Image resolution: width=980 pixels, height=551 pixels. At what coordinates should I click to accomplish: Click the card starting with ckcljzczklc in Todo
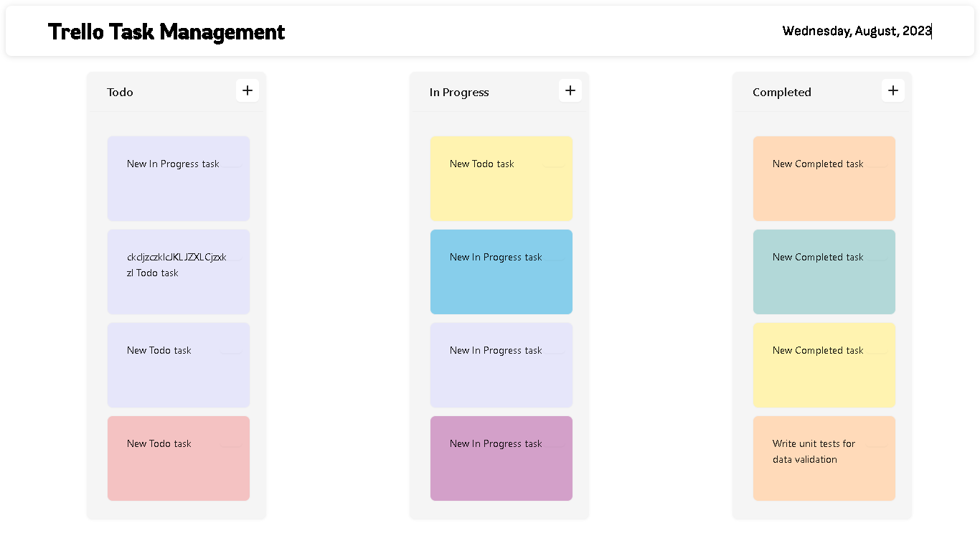click(x=178, y=271)
